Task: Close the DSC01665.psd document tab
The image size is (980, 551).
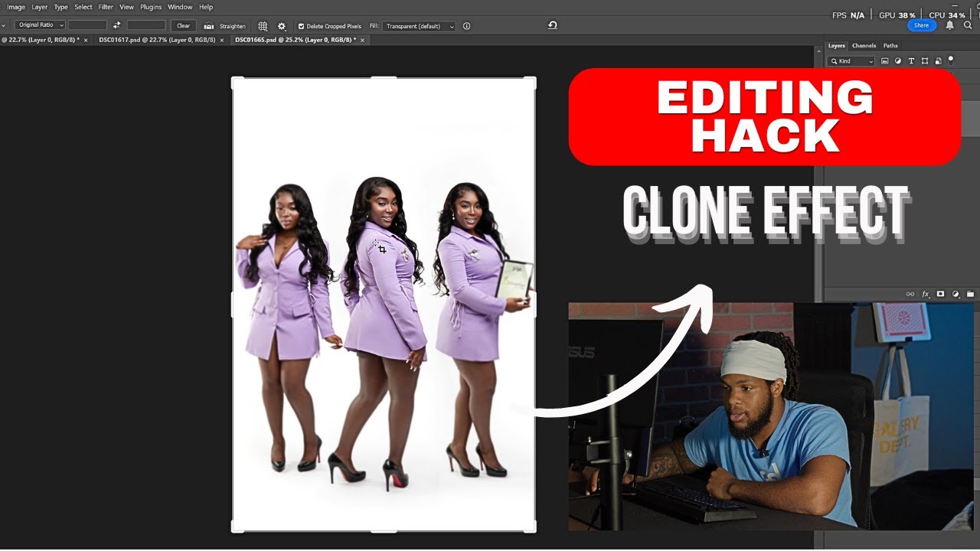Action: 361,40
